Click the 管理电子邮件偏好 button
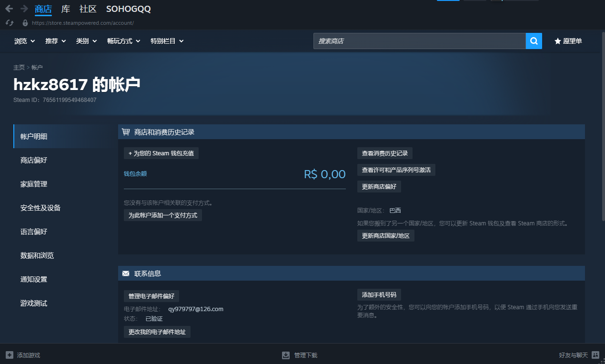Image resolution: width=605 pixels, height=364 pixels. tap(151, 296)
